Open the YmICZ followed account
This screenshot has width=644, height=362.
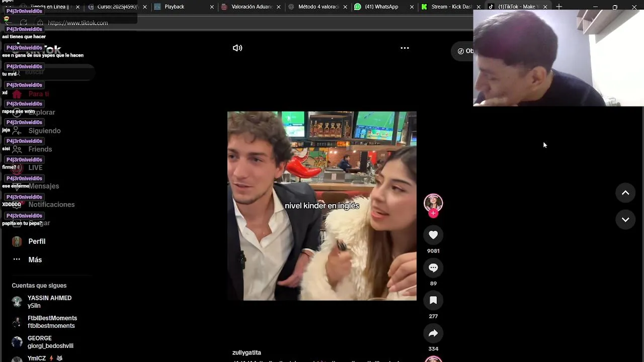coord(44,358)
